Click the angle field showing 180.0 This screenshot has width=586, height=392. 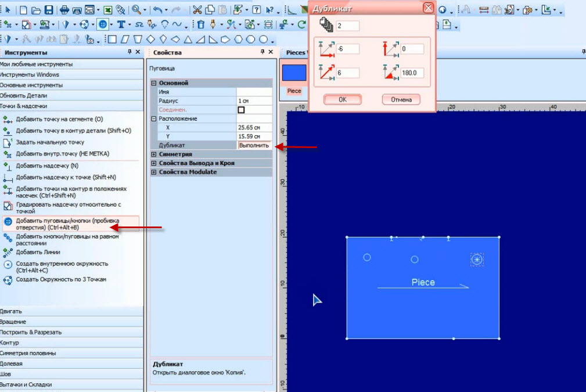412,73
